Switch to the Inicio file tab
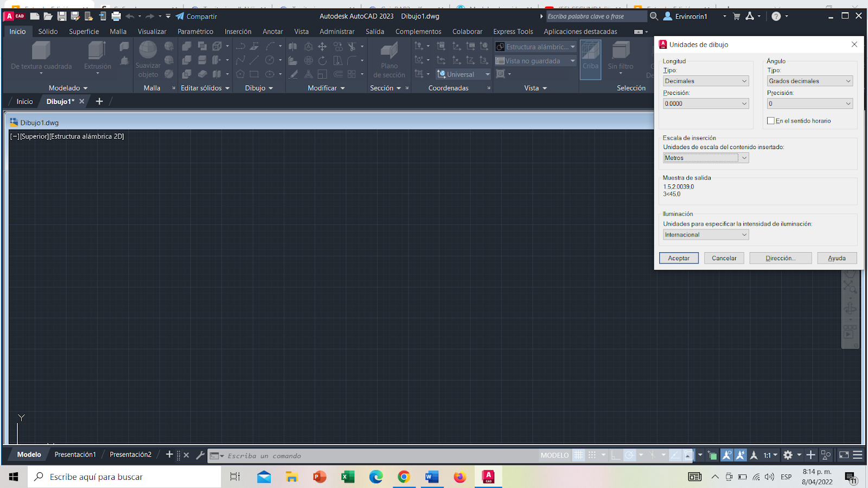The image size is (868, 488). (x=24, y=101)
